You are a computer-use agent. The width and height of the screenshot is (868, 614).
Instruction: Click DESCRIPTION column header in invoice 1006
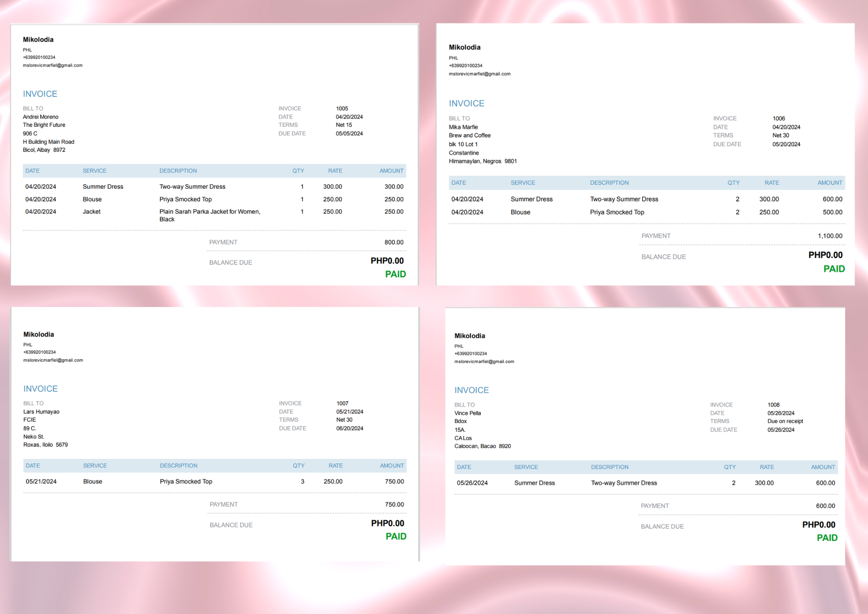[x=609, y=183]
